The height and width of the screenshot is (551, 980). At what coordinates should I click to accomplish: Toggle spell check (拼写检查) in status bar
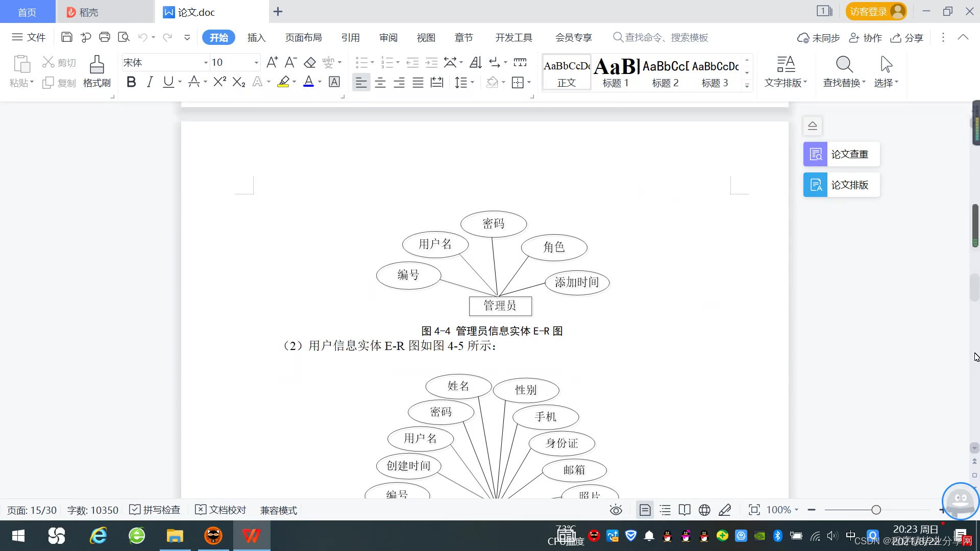(155, 510)
